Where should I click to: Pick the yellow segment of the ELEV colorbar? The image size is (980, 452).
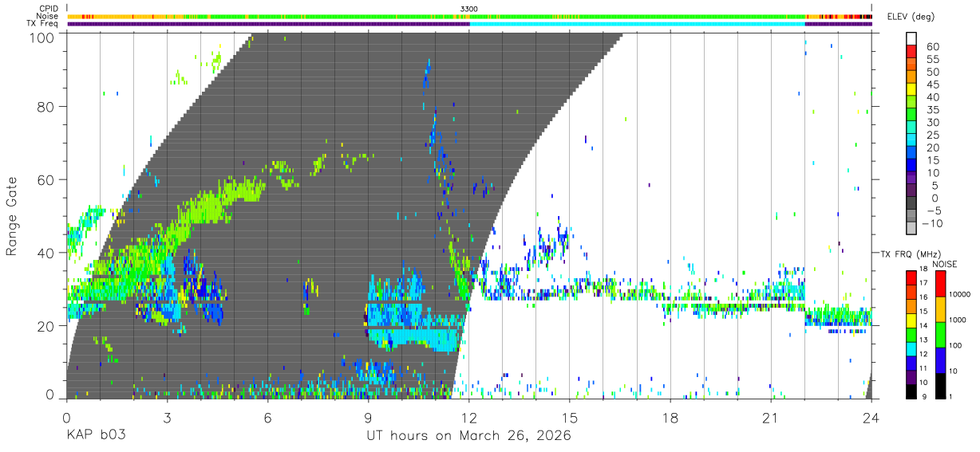[912, 91]
